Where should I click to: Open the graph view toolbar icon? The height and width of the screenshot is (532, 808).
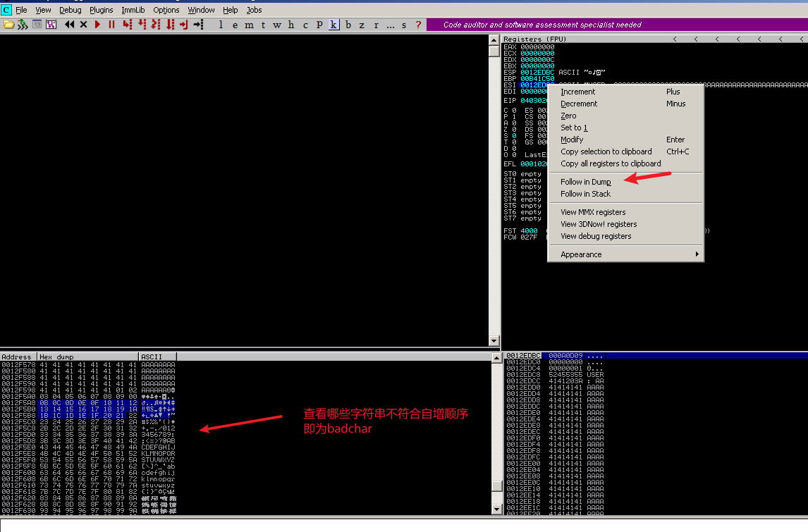click(51, 24)
